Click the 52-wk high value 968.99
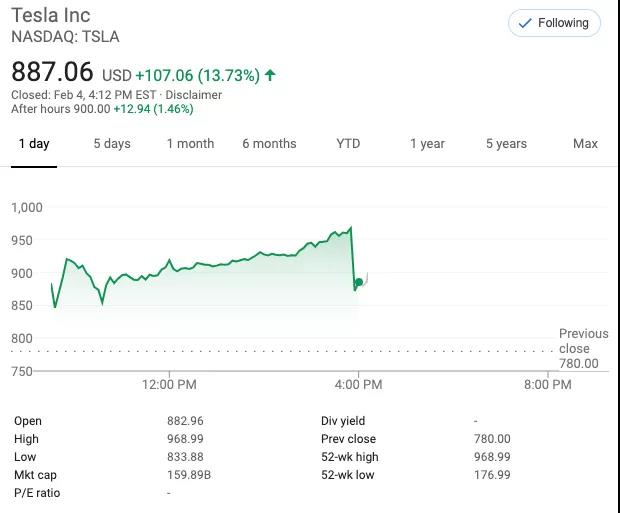The image size is (620, 513). (492, 457)
